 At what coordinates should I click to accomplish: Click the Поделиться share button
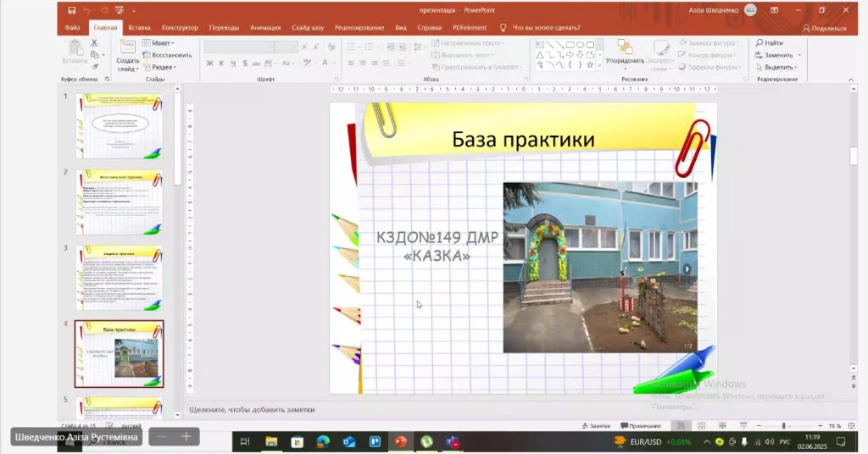tap(824, 28)
